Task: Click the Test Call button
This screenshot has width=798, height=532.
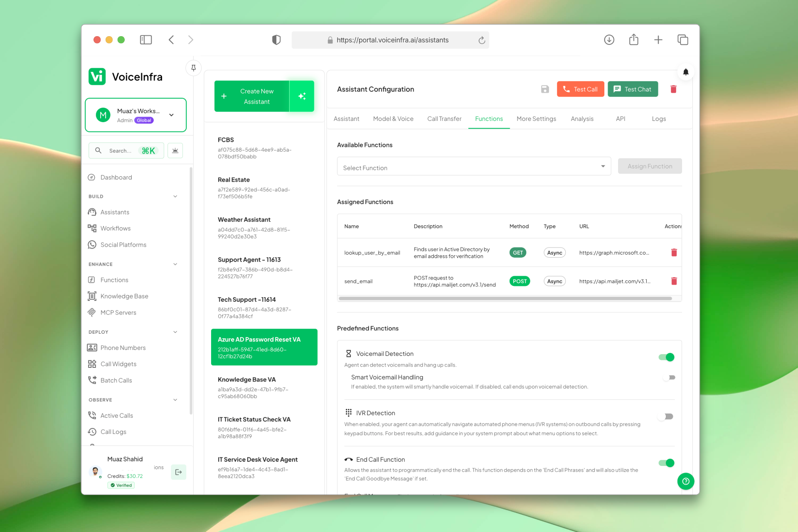Action: tap(580, 89)
